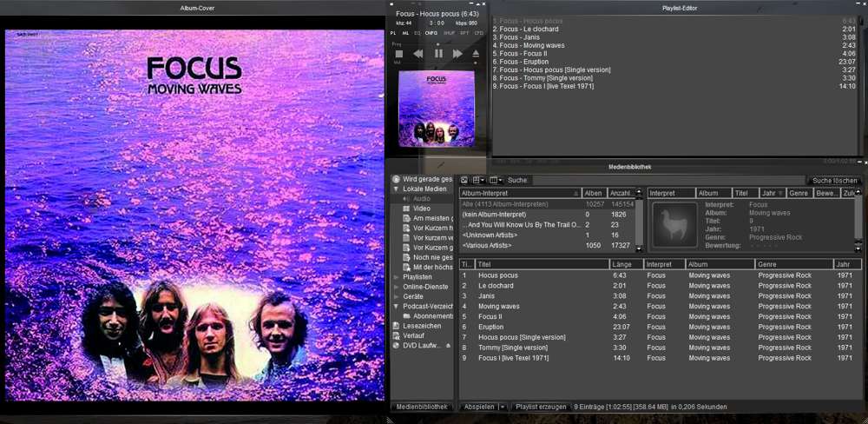Image resolution: width=868 pixels, height=424 pixels.
Task: Toggle the ML media library button
Action: tap(405, 33)
